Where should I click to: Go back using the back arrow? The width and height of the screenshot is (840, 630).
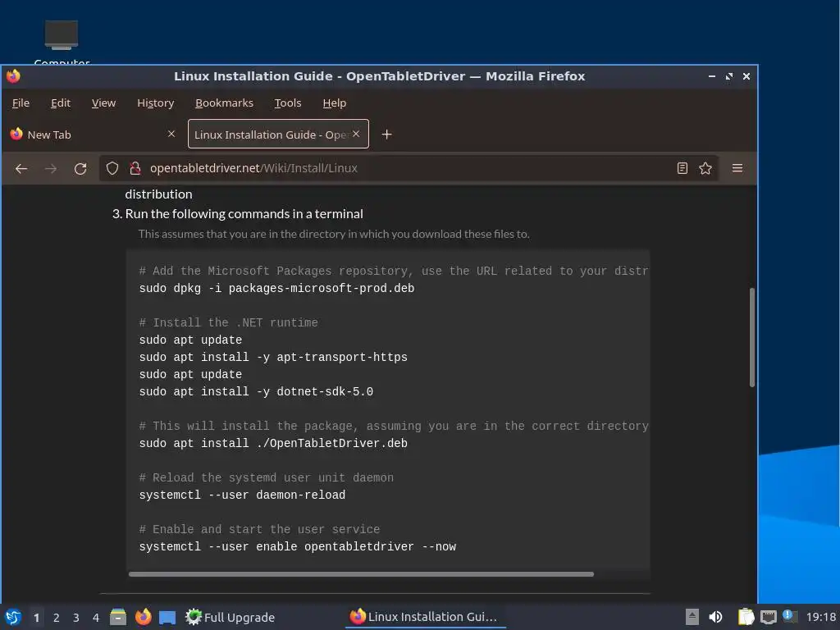click(x=21, y=169)
